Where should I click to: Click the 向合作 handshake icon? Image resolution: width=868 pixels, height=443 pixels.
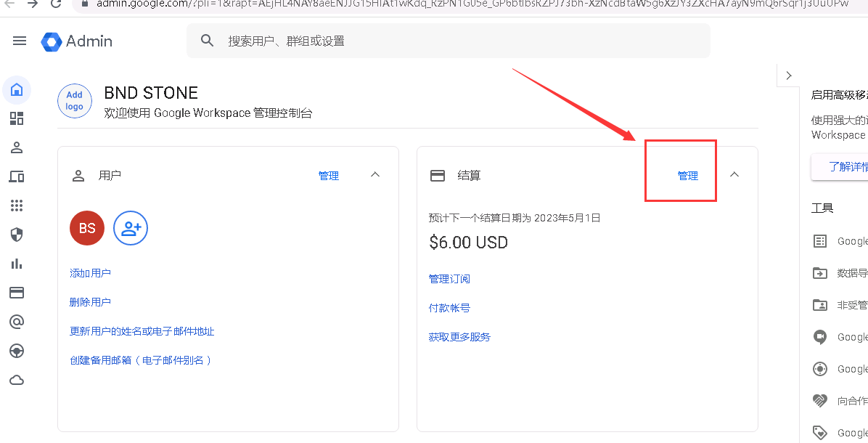[820, 400]
